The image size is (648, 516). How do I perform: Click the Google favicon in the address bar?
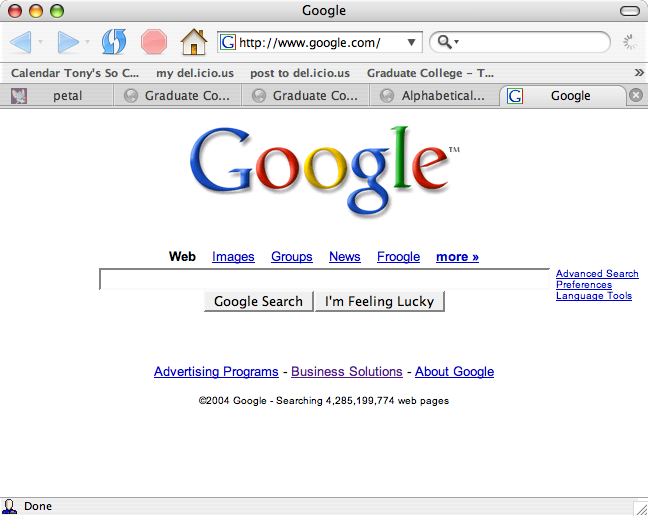coord(228,43)
